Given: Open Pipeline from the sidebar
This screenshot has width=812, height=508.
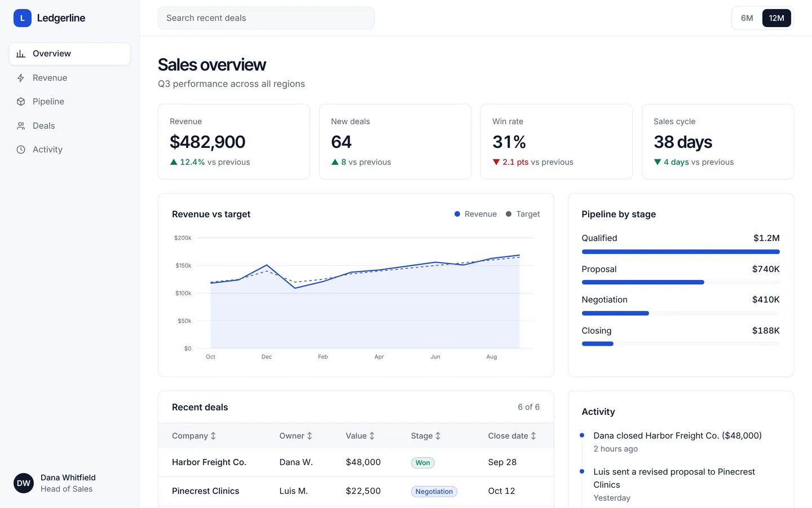Looking at the screenshot, I should tap(70, 102).
